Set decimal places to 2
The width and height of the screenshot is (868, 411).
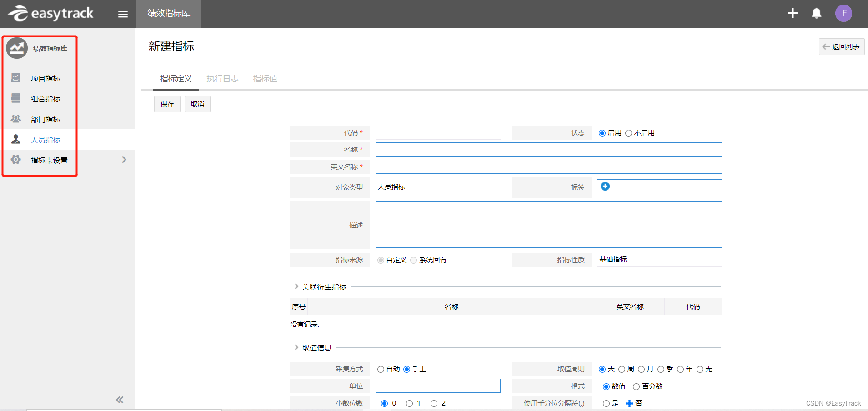point(434,403)
